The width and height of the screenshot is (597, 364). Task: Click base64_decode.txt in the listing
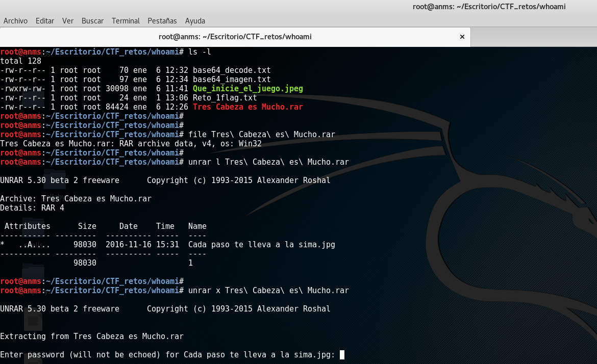(231, 70)
